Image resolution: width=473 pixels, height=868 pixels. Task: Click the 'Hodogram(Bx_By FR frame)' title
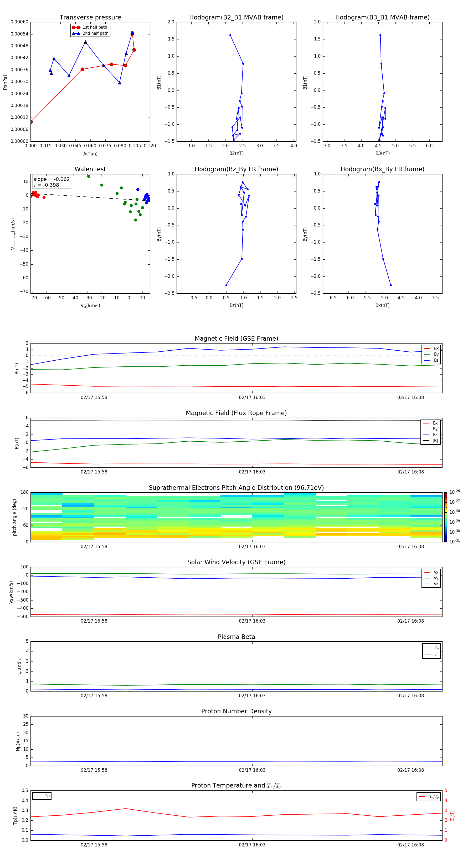tap(382, 169)
